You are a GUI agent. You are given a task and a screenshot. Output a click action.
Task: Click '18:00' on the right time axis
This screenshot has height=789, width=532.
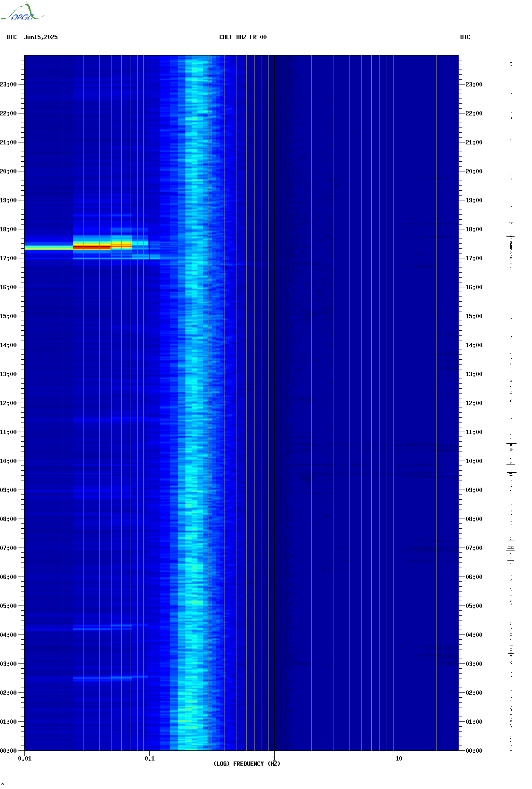(474, 229)
